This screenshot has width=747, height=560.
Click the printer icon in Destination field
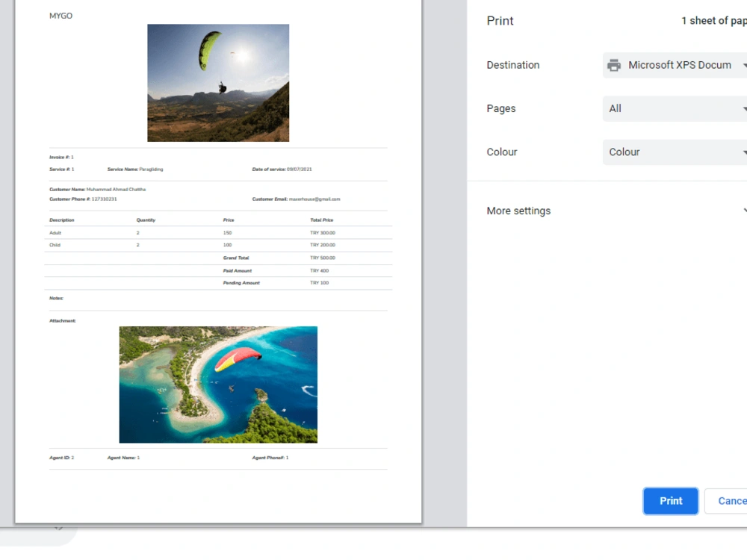click(x=614, y=65)
